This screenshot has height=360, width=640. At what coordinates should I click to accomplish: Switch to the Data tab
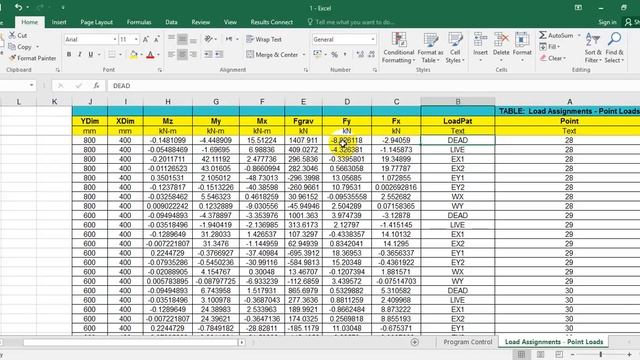pos(171,22)
